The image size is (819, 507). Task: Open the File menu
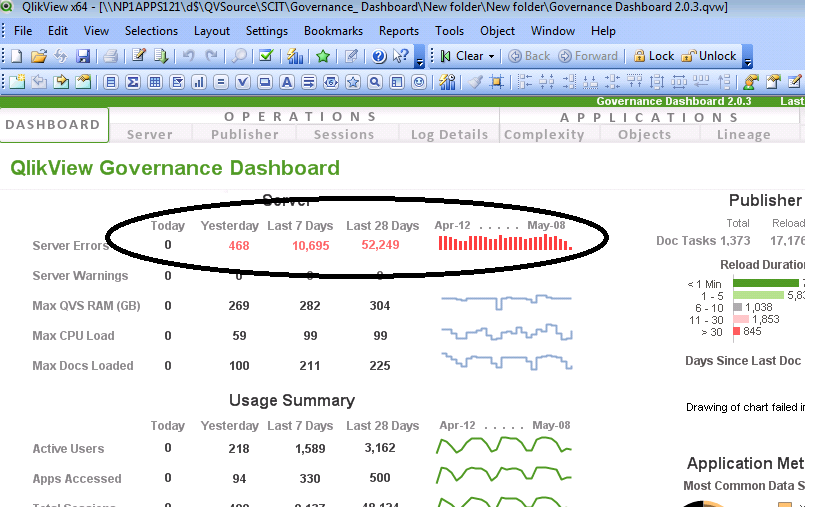click(x=23, y=31)
